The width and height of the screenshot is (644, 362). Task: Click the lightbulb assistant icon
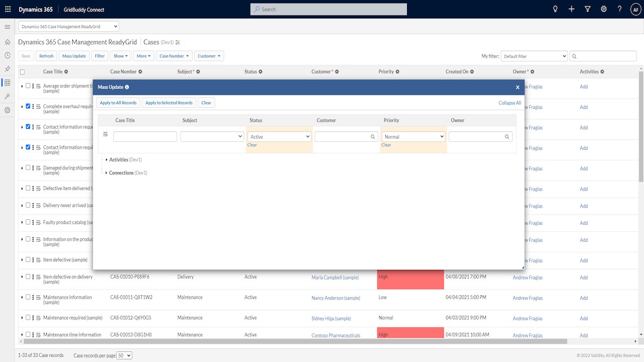pyautogui.click(x=555, y=9)
